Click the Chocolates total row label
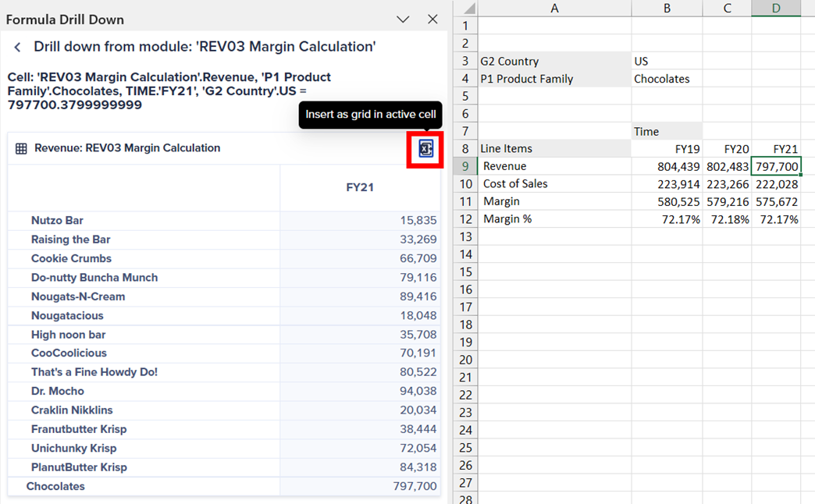The image size is (815, 504). [55, 487]
